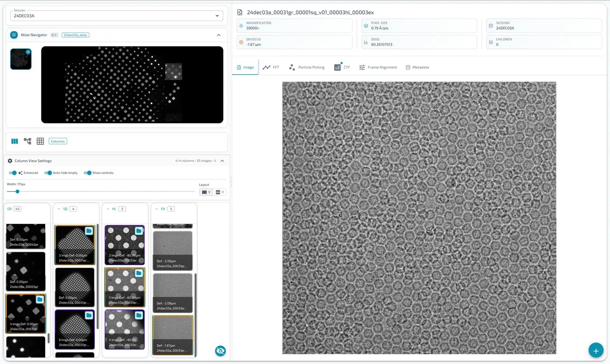Switch to the Particle Picking tab
The height and width of the screenshot is (364, 610).
[x=307, y=67]
